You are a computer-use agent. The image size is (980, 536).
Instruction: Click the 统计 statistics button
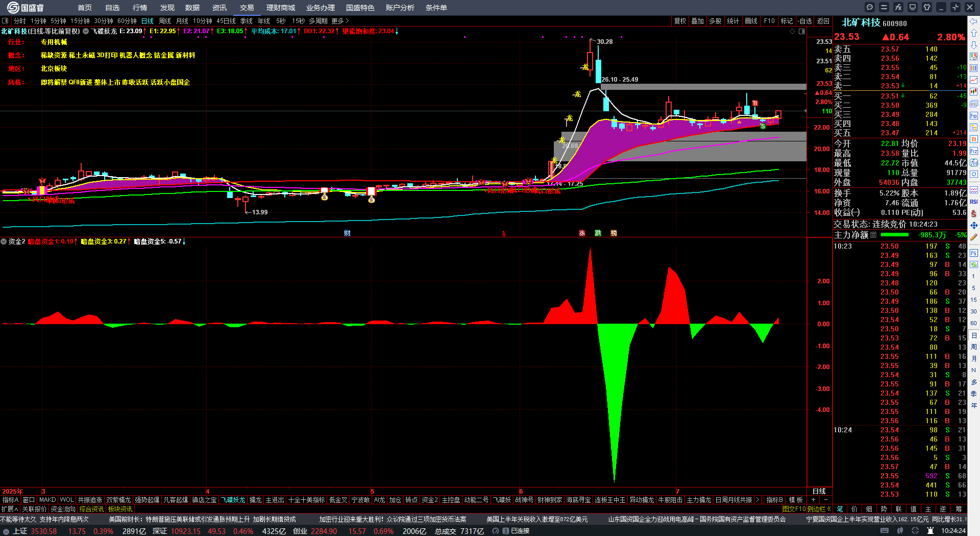point(733,21)
